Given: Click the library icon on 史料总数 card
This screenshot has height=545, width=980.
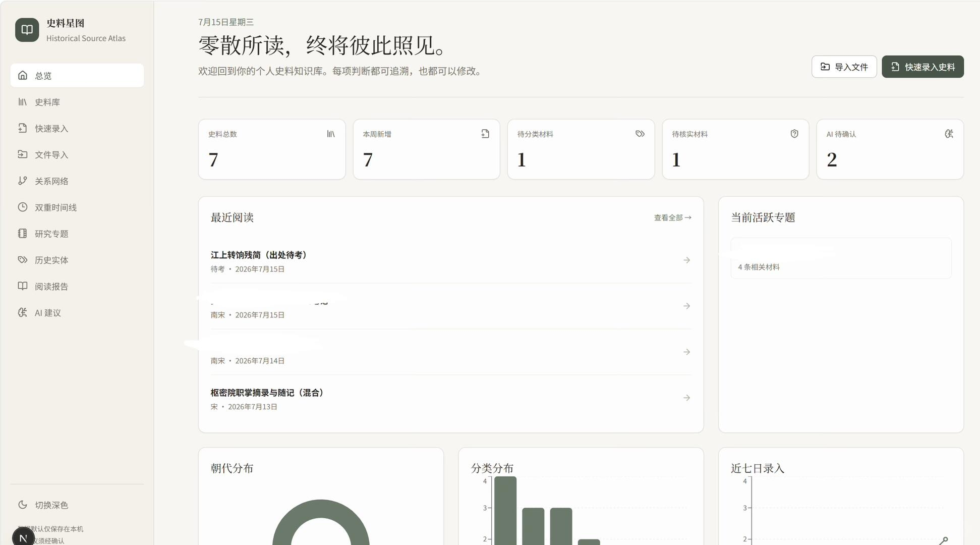Looking at the screenshot, I should 331,134.
